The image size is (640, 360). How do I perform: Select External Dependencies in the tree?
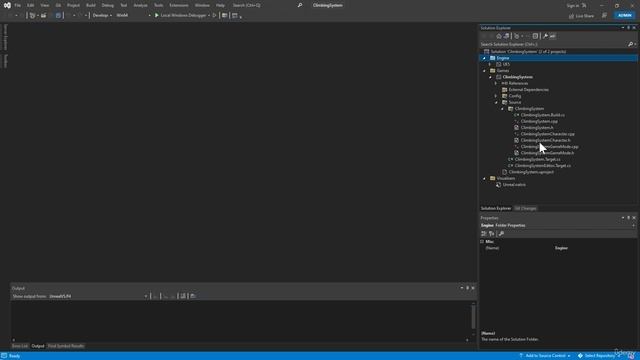click(x=528, y=90)
